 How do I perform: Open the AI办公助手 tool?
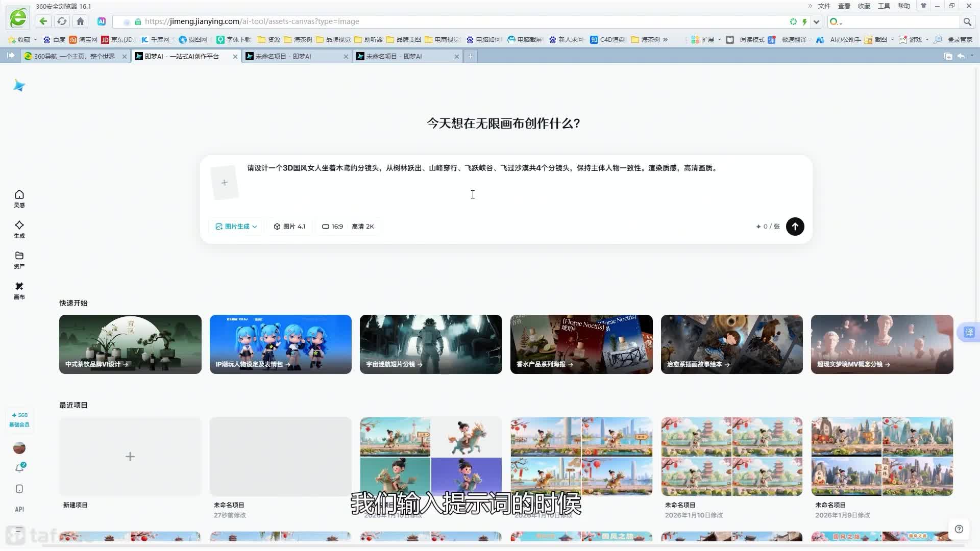pyautogui.click(x=838, y=39)
